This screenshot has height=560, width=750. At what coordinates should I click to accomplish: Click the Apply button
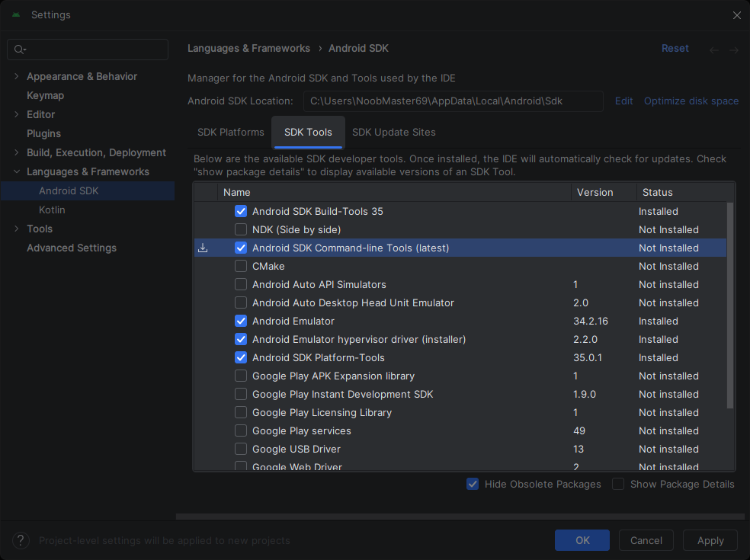tap(710, 540)
